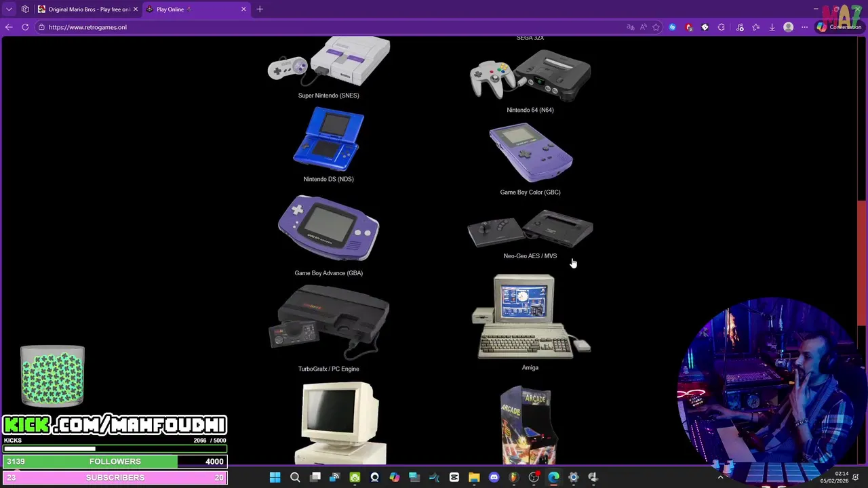Select the blue Nintendo DS image

(x=329, y=139)
